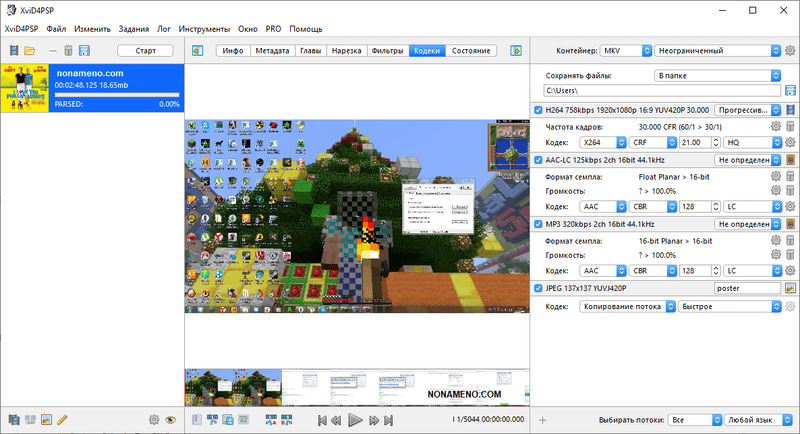Open the Инструменты menu
The width and height of the screenshot is (800, 434).
[204, 29]
